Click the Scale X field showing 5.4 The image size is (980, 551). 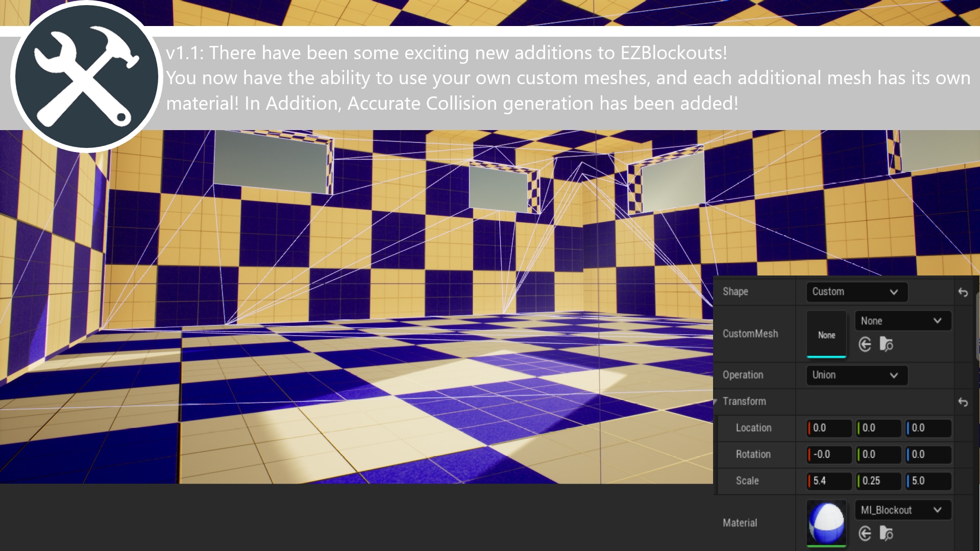click(x=830, y=481)
